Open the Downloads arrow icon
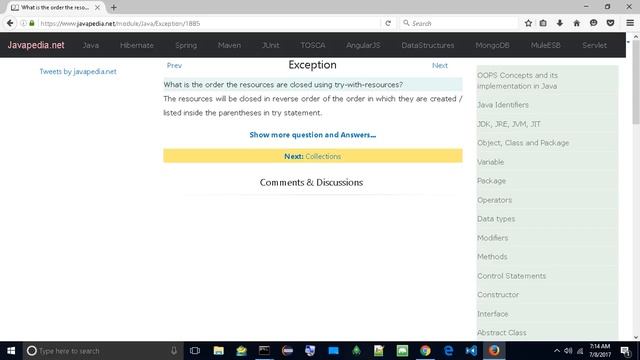Image resolution: width=640 pixels, height=360 pixels. (x=560, y=23)
